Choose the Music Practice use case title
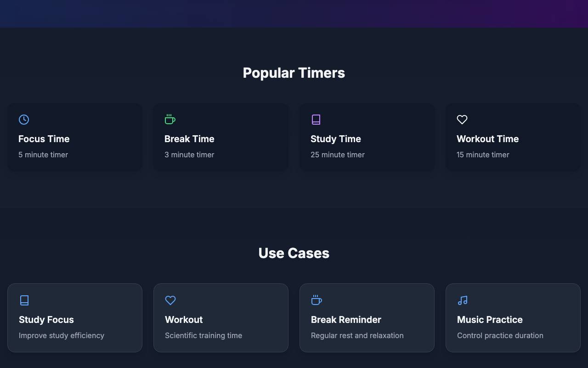This screenshot has height=368, width=588. (x=490, y=320)
